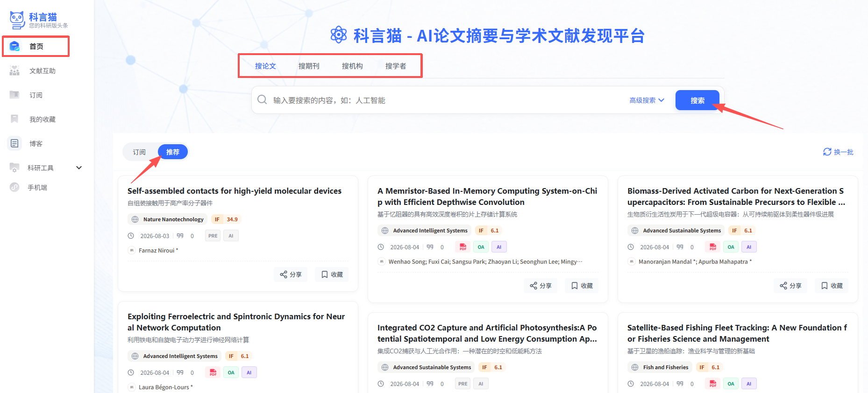
Task: Click IF 34.9 impact factor badge
Action: [x=227, y=219]
